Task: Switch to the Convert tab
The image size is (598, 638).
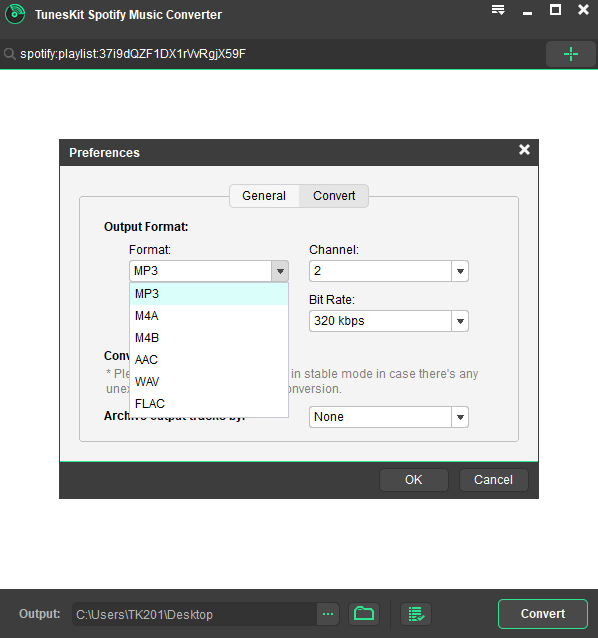Action: pyautogui.click(x=334, y=196)
